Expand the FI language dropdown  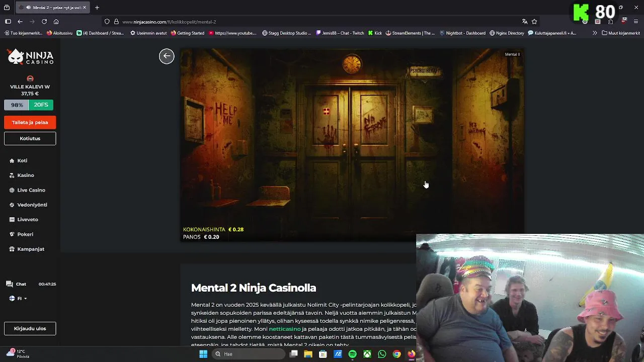pyautogui.click(x=18, y=299)
